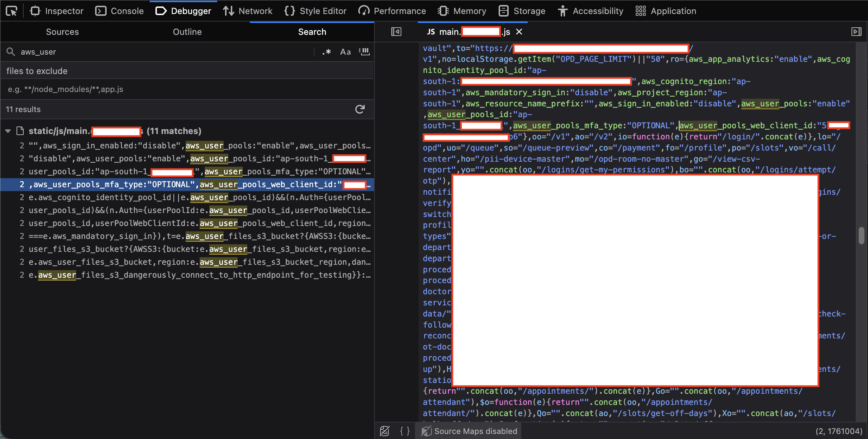Toggle regular expression search option

coord(326,52)
